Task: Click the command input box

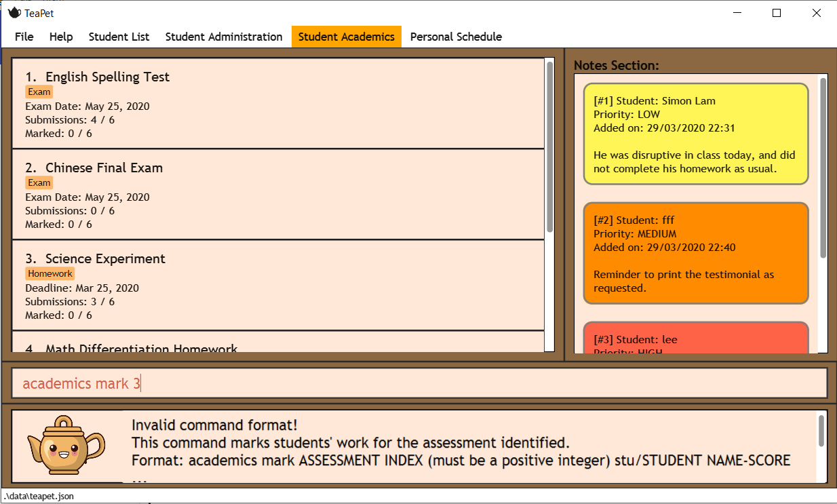Action: pyautogui.click(x=419, y=383)
